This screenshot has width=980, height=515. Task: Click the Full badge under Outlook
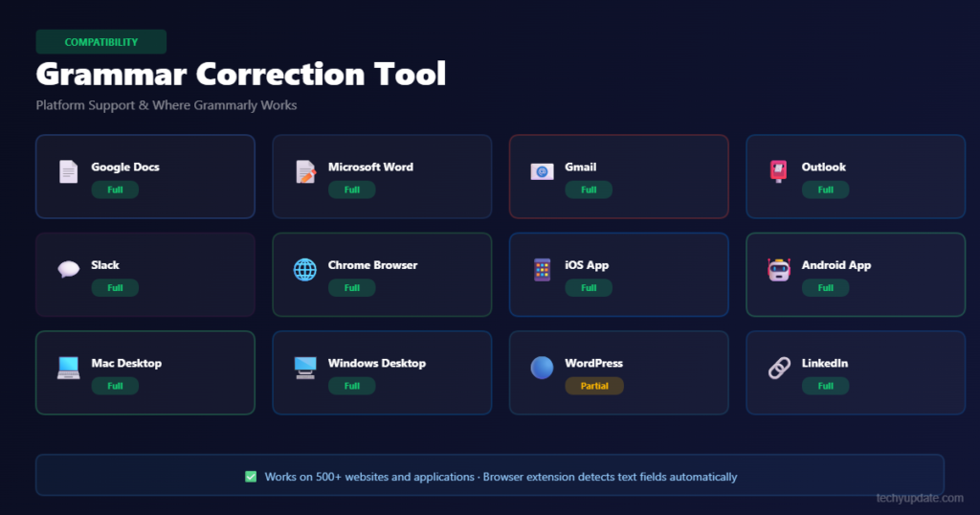click(826, 190)
